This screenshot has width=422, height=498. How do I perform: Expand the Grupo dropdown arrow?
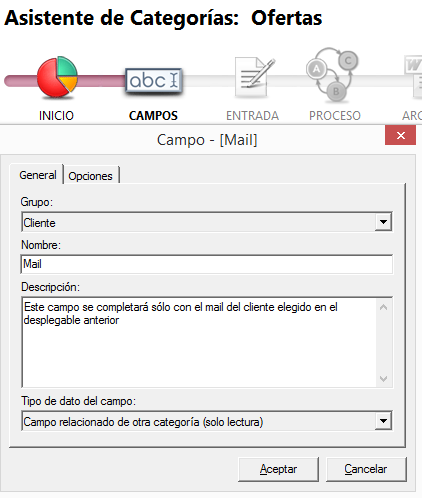383,222
